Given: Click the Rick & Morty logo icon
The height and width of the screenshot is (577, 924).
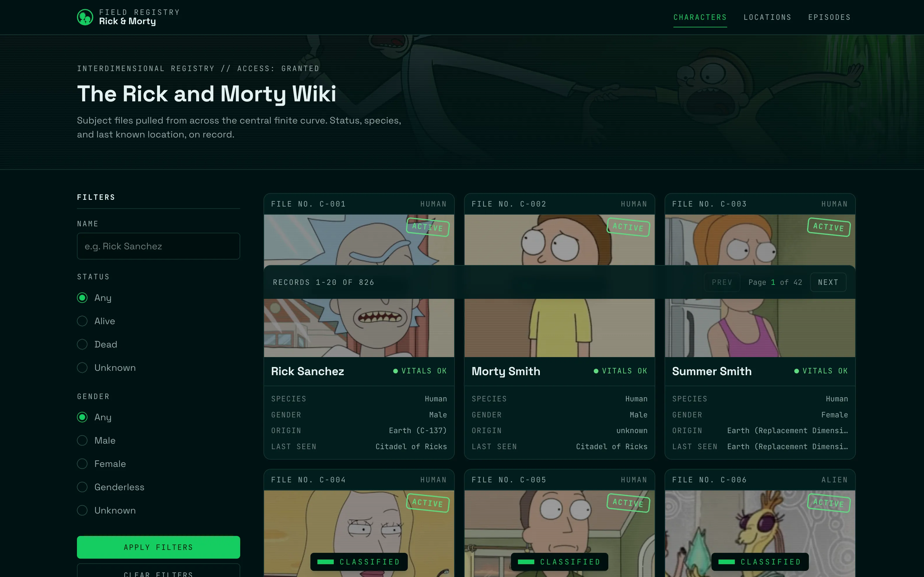Looking at the screenshot, I should point(85,17).
